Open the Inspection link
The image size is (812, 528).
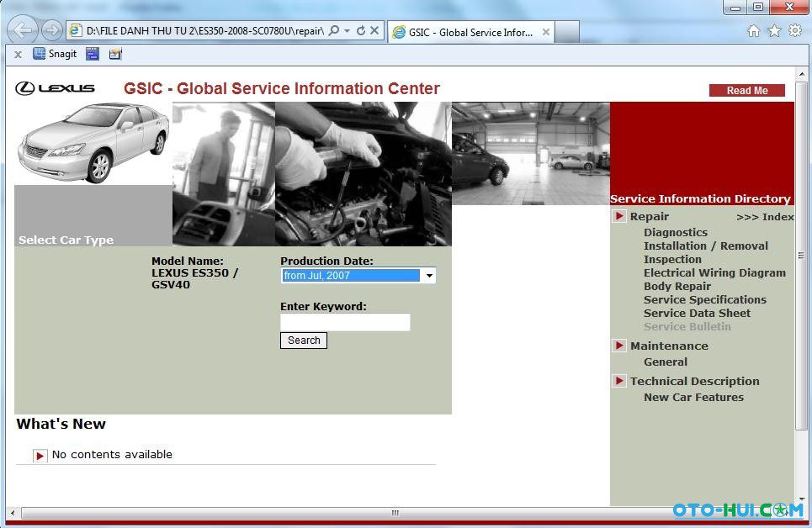coord(672,259)
